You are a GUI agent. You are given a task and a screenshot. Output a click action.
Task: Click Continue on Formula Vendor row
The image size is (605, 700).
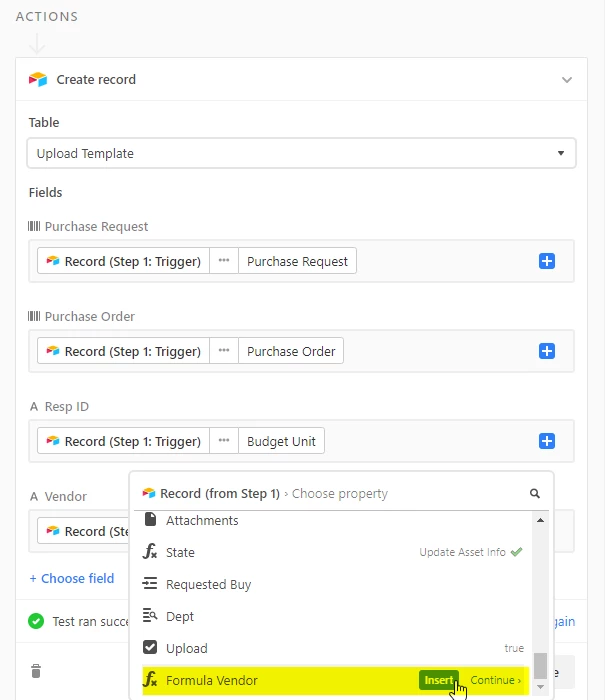coord(496,680)
